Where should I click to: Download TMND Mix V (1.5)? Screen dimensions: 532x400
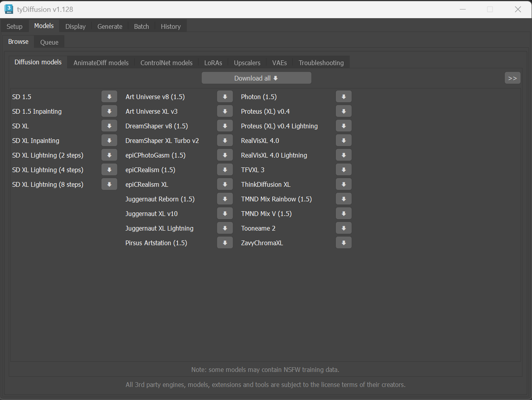[x=344, y=214]
